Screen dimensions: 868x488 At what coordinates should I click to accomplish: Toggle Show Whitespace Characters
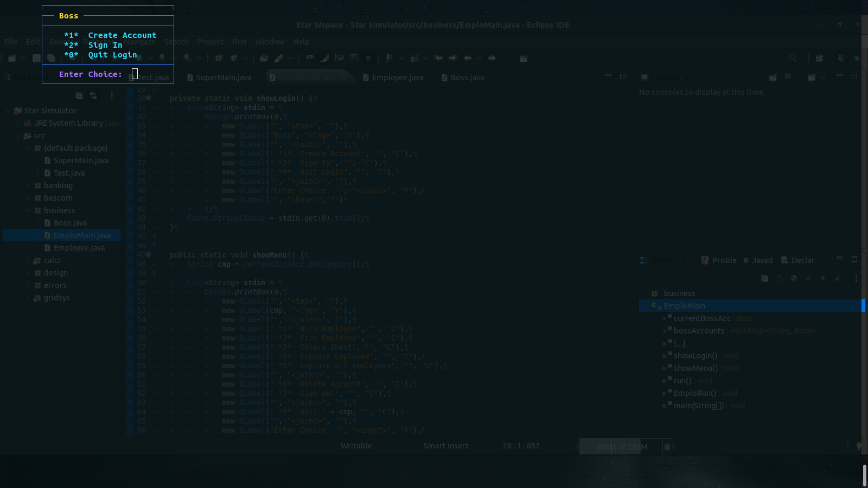point(369,58)
